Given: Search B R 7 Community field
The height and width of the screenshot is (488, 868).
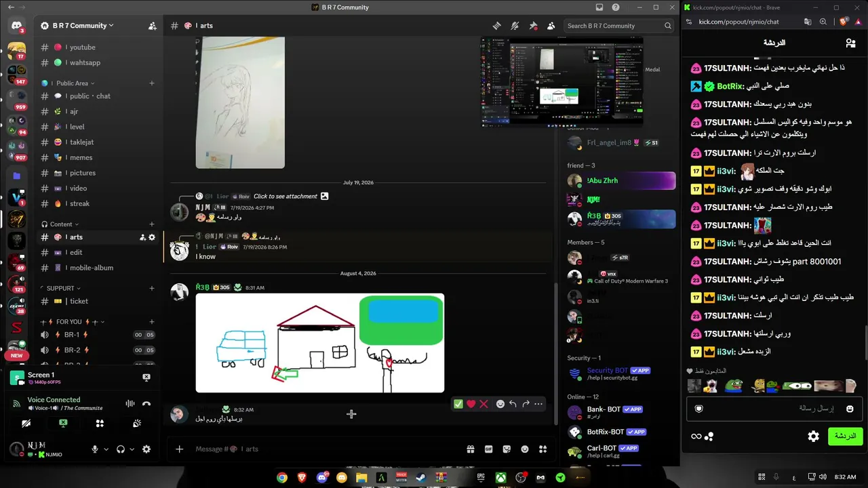Looking at the screenshot, I should coord(618,26).
